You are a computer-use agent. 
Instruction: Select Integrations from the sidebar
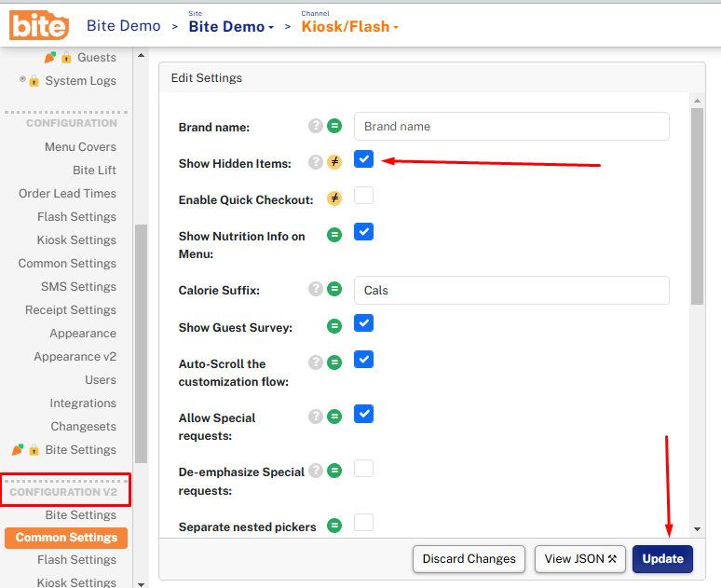pos(83,403)
